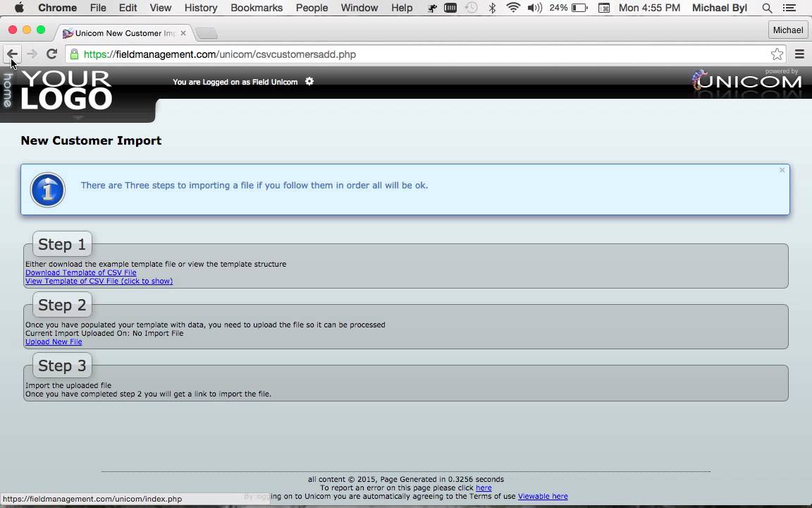
Task: Click the Step 1 heading
Action: pos(62,244)
